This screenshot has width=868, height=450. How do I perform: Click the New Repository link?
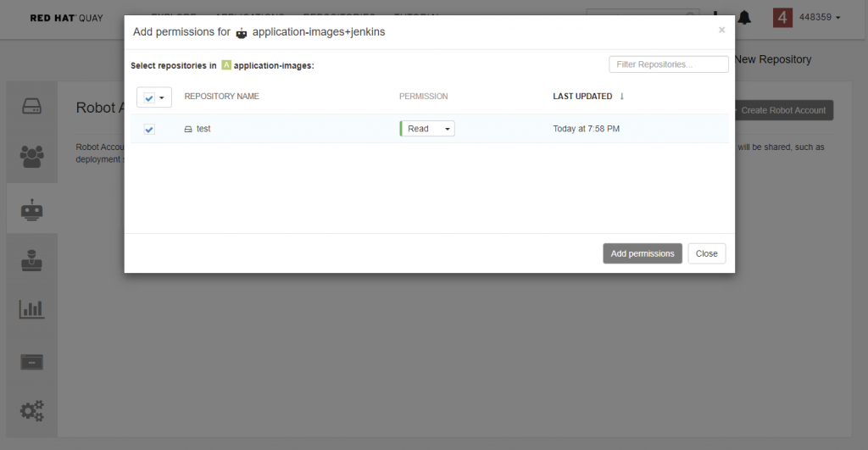[x=773, y=59]
